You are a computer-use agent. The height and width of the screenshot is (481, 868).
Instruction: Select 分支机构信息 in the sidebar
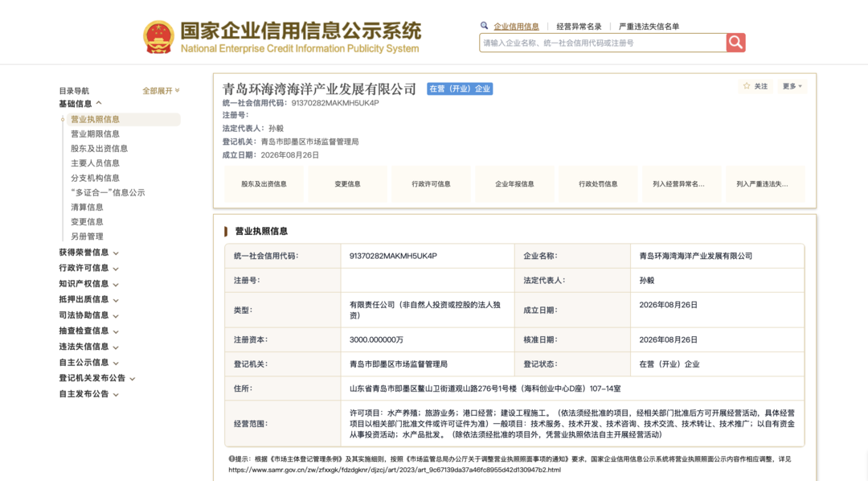point(95,178)
